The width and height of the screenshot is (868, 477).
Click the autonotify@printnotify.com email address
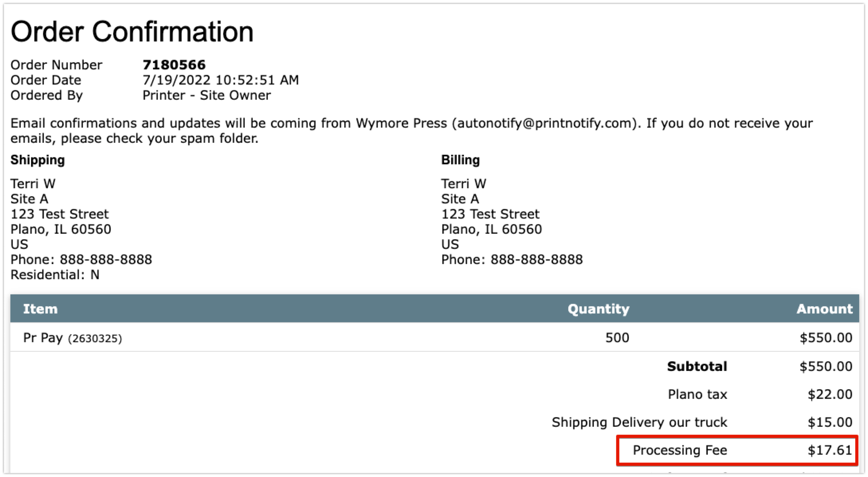tap(545, 123)
